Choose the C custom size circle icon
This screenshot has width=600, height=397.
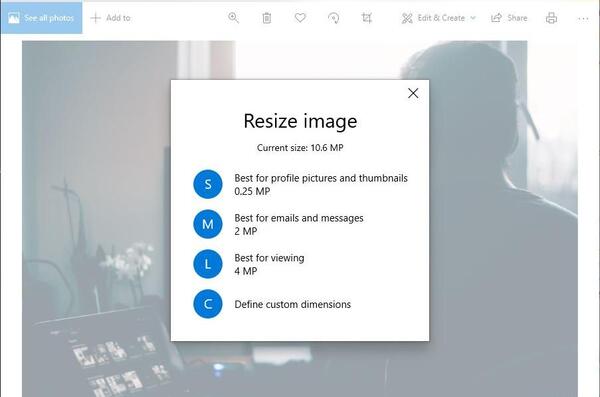click(208, 304)
